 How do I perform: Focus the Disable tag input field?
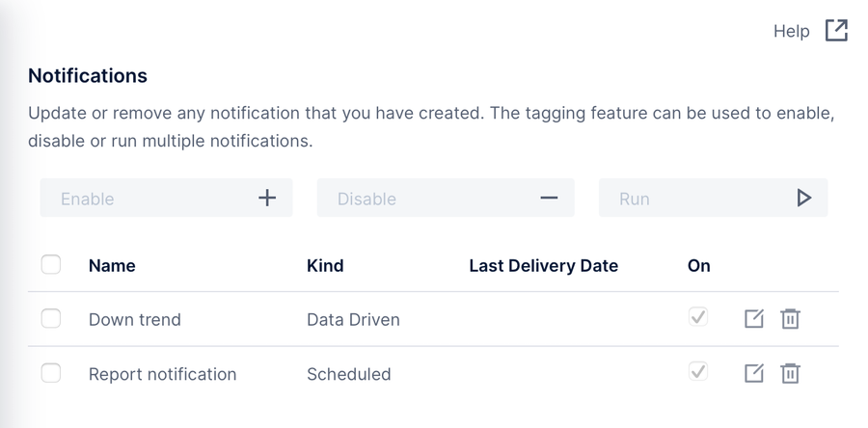(446, 198)
